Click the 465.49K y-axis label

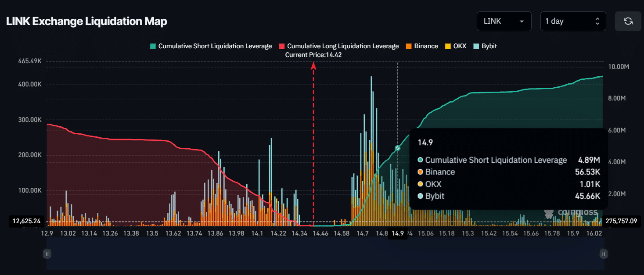point(30,61)
